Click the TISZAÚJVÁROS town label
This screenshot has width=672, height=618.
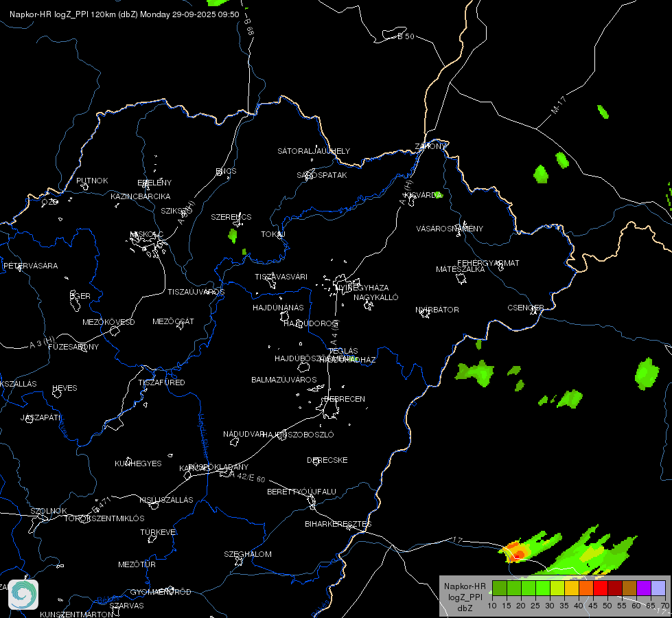(196, 292)
